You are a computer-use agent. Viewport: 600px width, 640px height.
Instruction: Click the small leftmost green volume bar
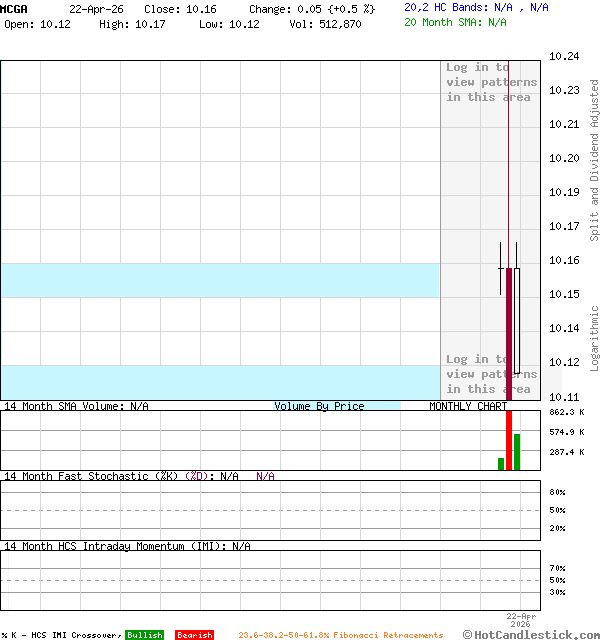(501, 464)
